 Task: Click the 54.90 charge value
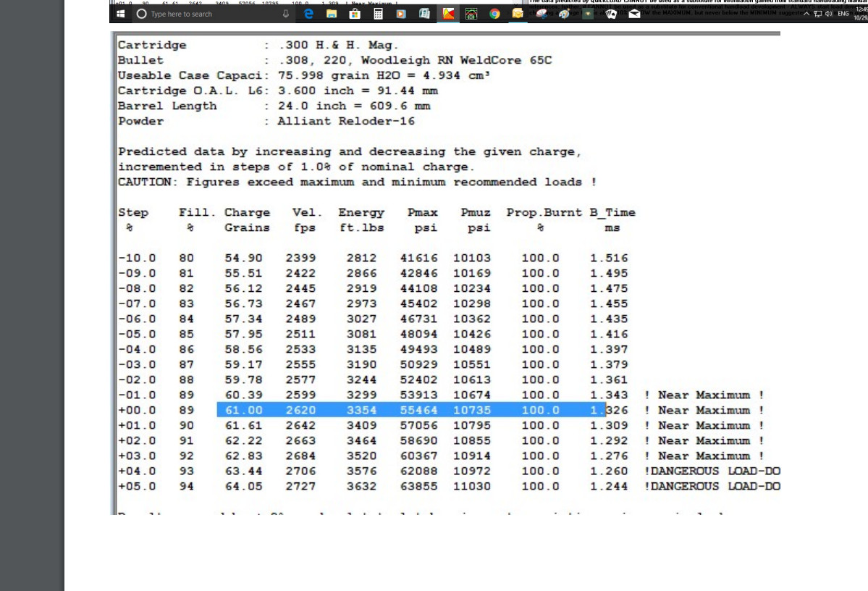[243, 258]
